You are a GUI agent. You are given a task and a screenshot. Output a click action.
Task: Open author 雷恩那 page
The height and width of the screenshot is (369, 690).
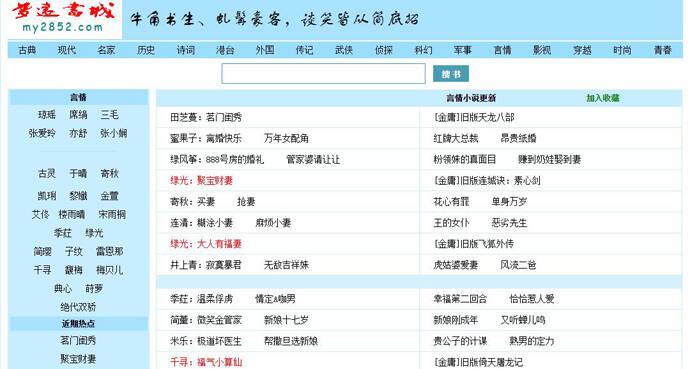pos(110,252)
